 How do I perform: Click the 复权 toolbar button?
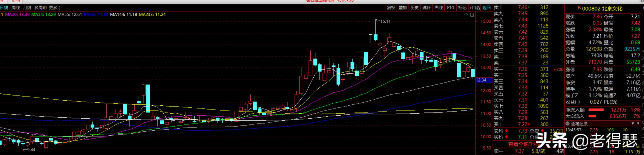391,8
